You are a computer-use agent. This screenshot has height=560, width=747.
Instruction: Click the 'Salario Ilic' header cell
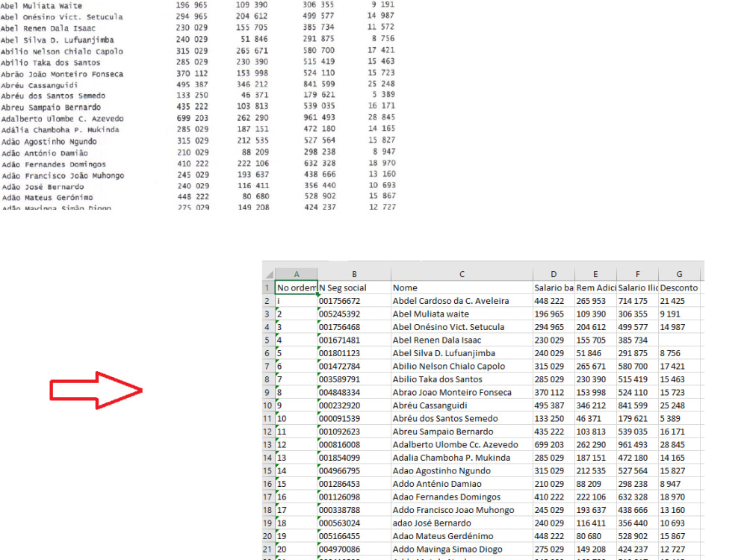pyautogui.click(x=637, y=287)
